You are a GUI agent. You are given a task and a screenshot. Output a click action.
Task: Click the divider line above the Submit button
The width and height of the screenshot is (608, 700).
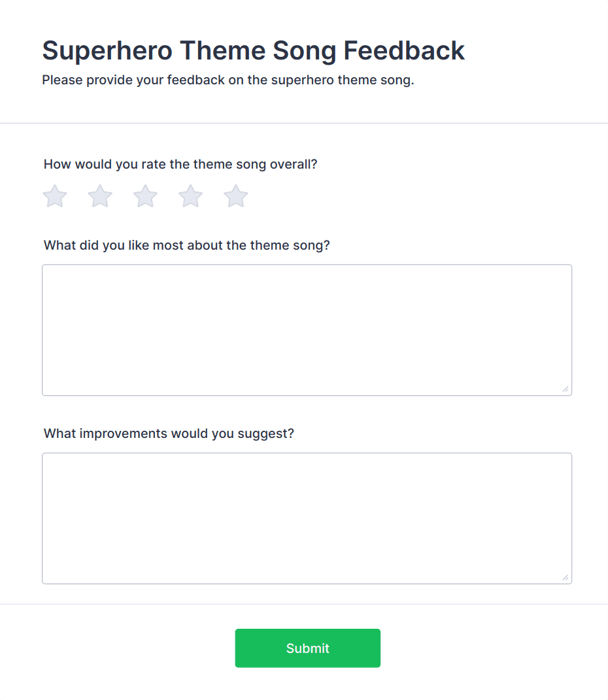(304, 604)
